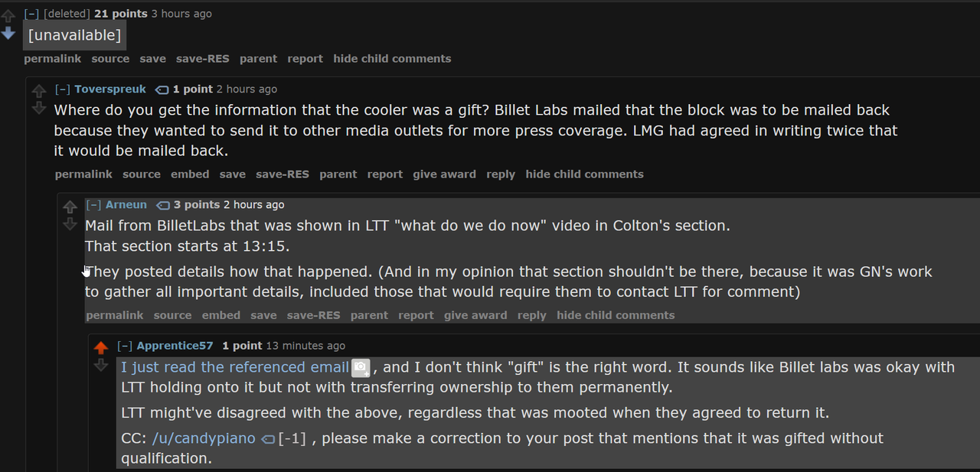Collapse Apprentice57's comment with [–]
Screen dimensions: 980x472
click(x=125, y=346)
